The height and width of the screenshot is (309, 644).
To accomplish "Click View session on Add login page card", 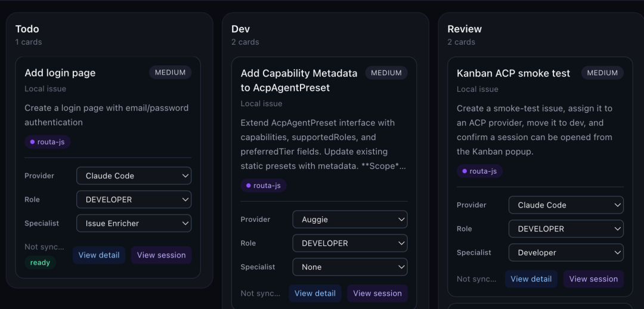I will pos(162,255).
